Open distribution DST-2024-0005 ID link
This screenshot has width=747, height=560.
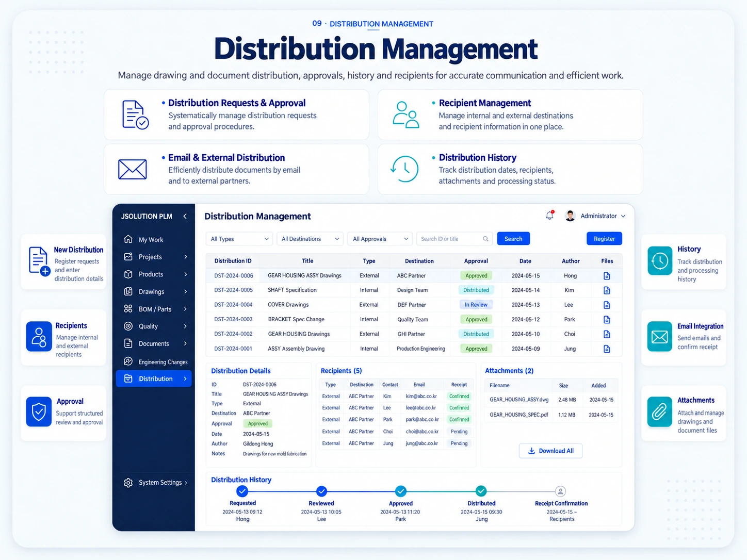234,290
